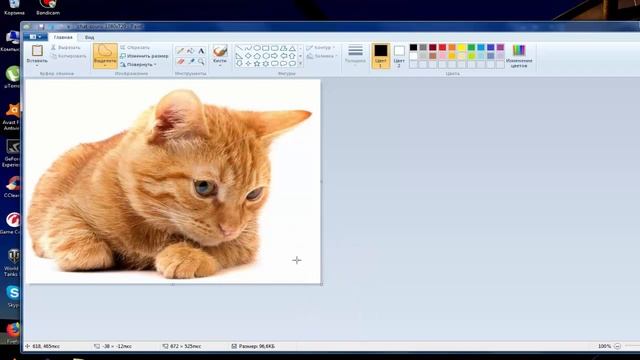Click Resize (Изменить размер) button
The height and width of the screenshot is (360, 640).
[144, 56]
